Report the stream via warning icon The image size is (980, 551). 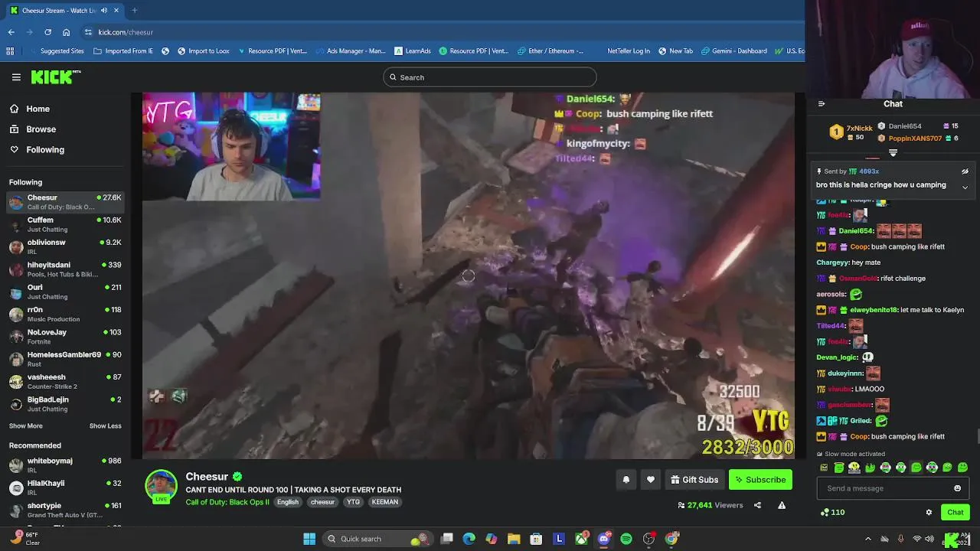(782, 505)
